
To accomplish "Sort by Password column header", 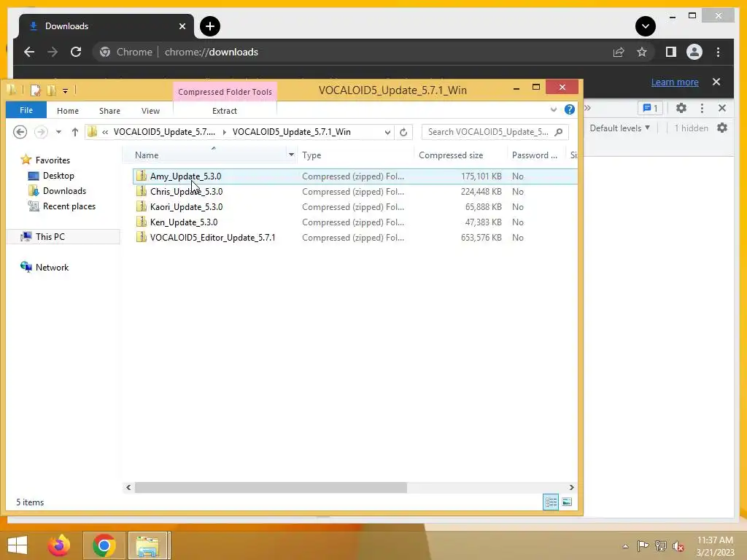I will point(535,155).
